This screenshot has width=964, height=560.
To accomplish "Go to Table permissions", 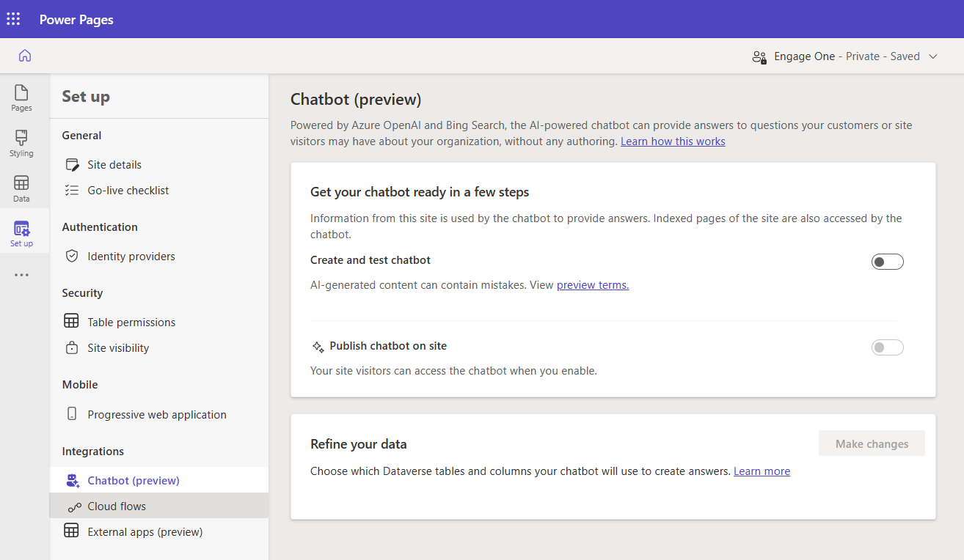I will [131, 323].
